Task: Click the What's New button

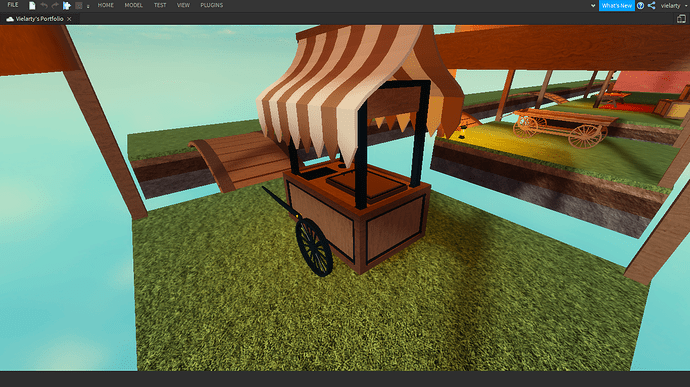Action: pos(617,6)
